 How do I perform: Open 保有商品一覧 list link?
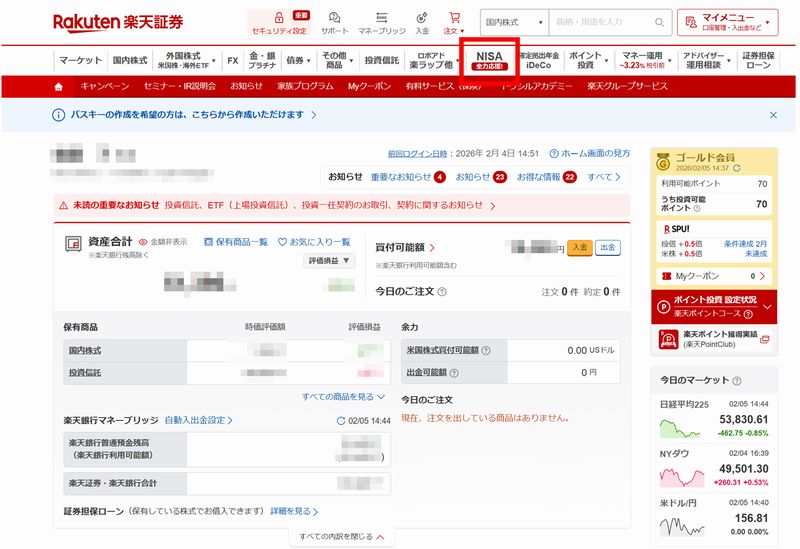[x=236, y=242]
